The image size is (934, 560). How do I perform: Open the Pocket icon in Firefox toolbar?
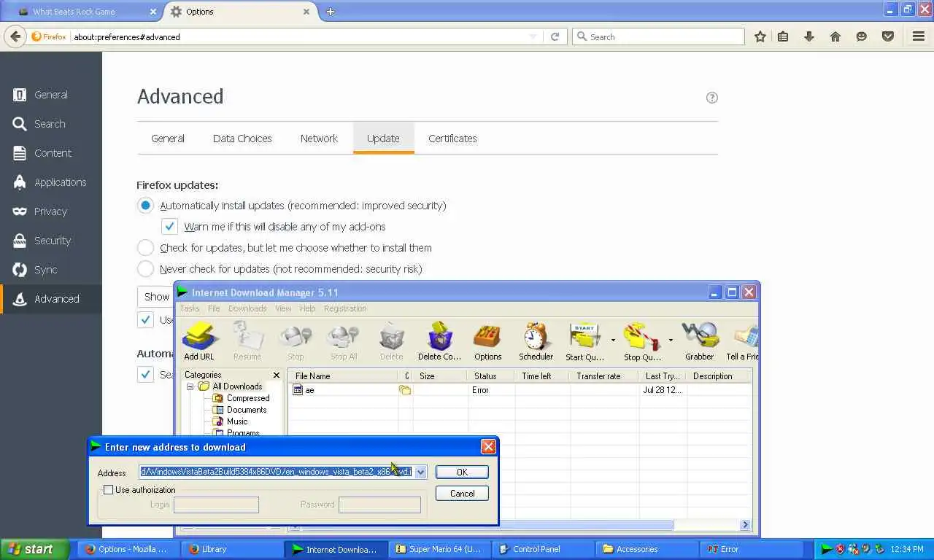coord(888,36)
